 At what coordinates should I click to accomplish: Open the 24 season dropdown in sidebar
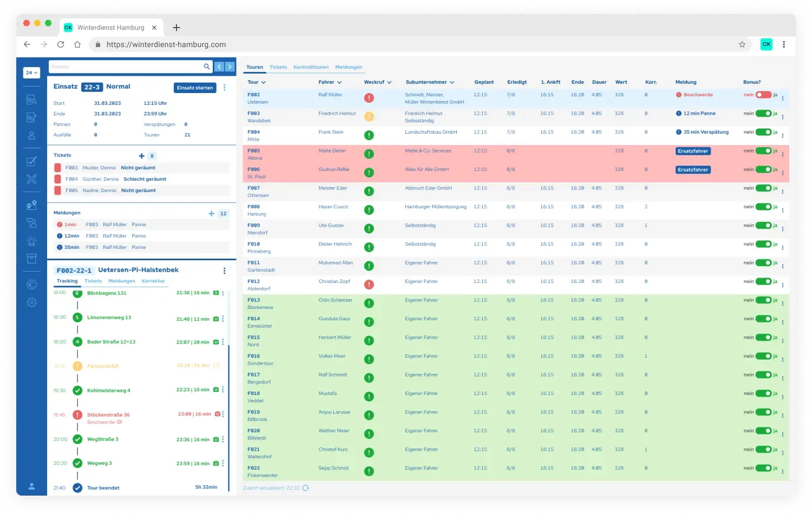pos(32,73)
